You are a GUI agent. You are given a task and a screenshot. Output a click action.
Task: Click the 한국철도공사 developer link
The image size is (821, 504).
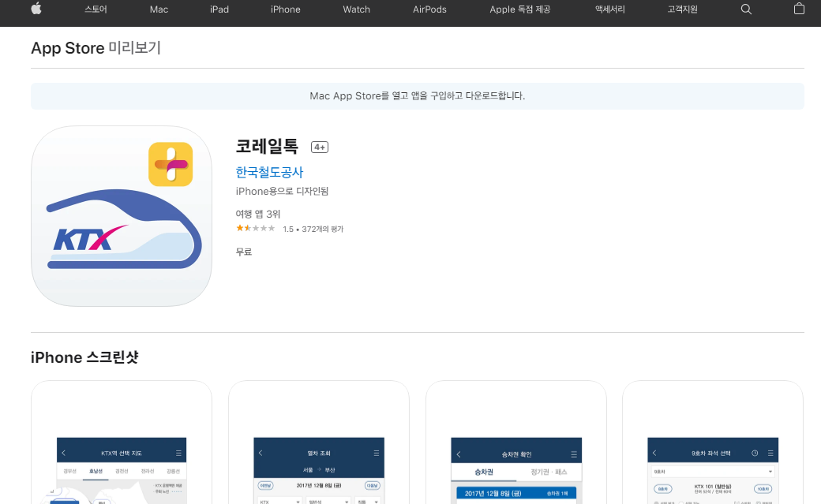(x=269, y=172)
